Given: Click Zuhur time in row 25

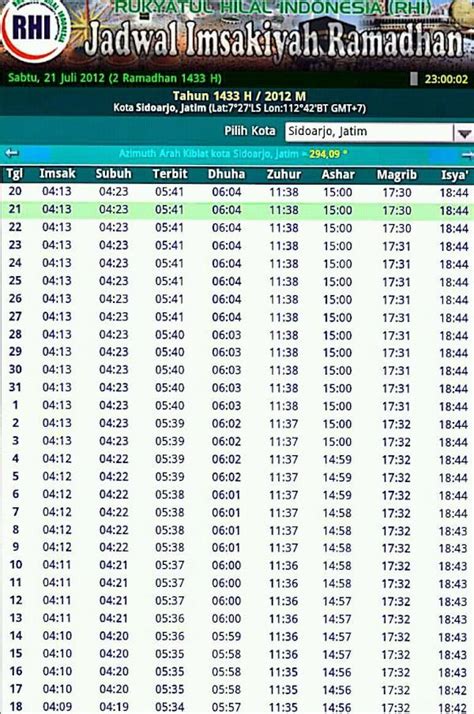Looking at the screenshot, I should tap(284, 281).
